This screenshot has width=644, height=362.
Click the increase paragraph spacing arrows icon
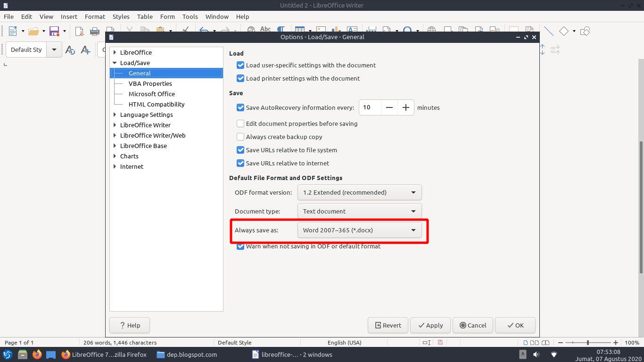coord(542,49)
